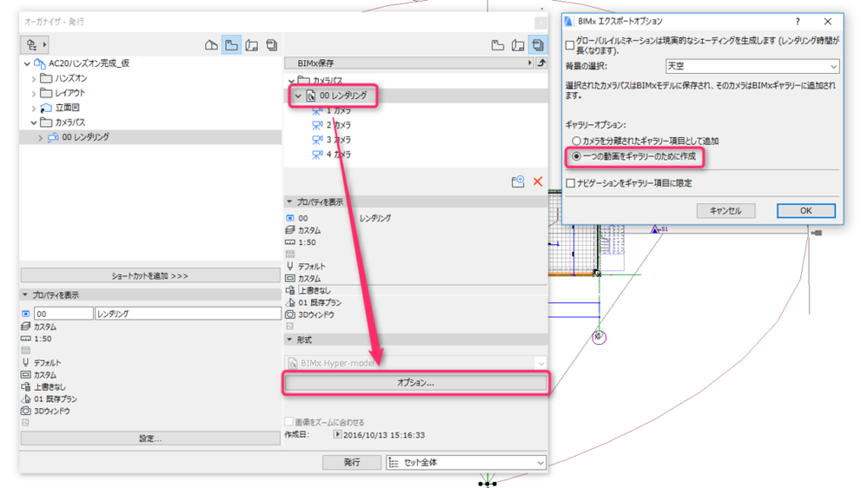The height and width of the screenshot is (488, 868).
Task: Open the 背景の選択 天空 dropdown
Action: click(752, 66)
